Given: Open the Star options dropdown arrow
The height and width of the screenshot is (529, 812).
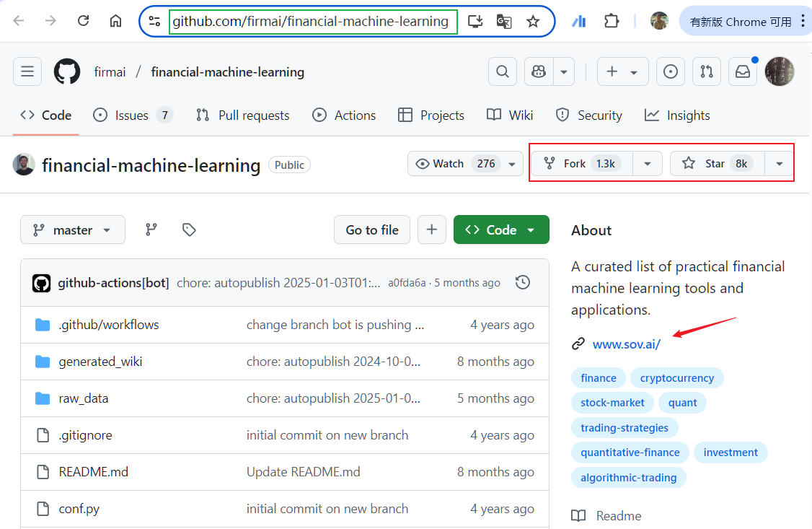Looking at the screenshot, I should (x=778, y=163).
